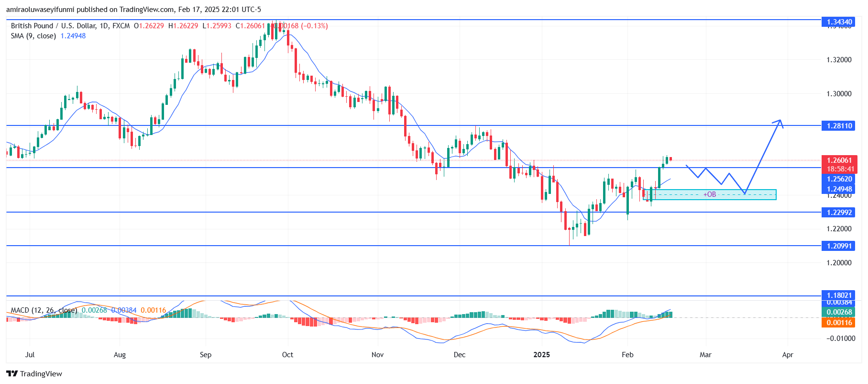868x384 pixels.
Task: Click the 1.22992 support price label
Action: pyautogui.click(x=839, y=212)
